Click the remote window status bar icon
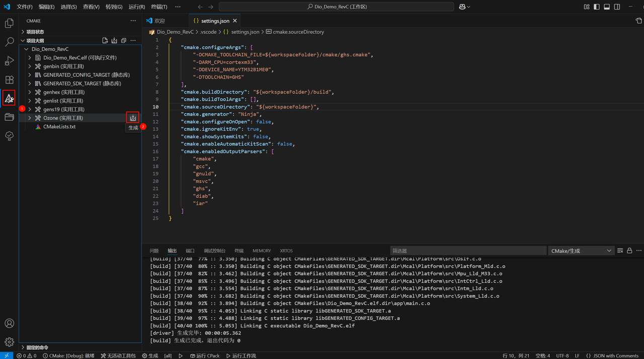Viewport: 644px width, 359px height. pyautogui.click(x=7, y=355)
